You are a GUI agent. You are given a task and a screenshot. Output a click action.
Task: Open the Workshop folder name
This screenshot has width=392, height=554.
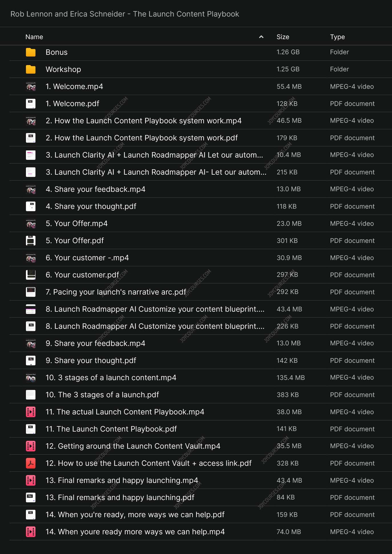(x=63, y=69)
